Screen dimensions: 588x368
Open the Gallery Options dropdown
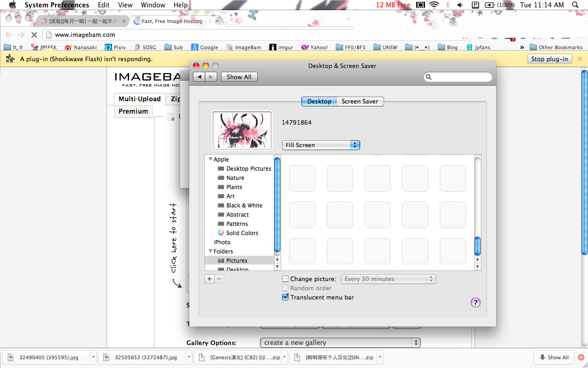click(340, 343)
